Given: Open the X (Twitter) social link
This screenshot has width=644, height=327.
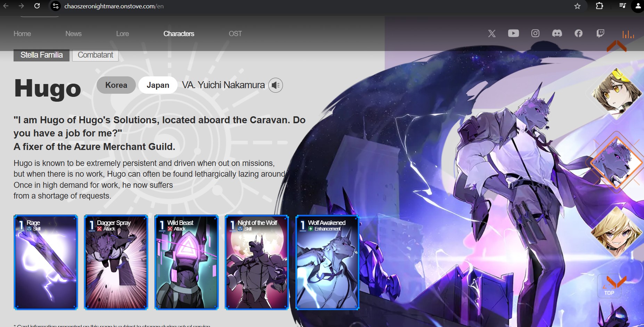Looking at the screenshot, I should point(492,33).
